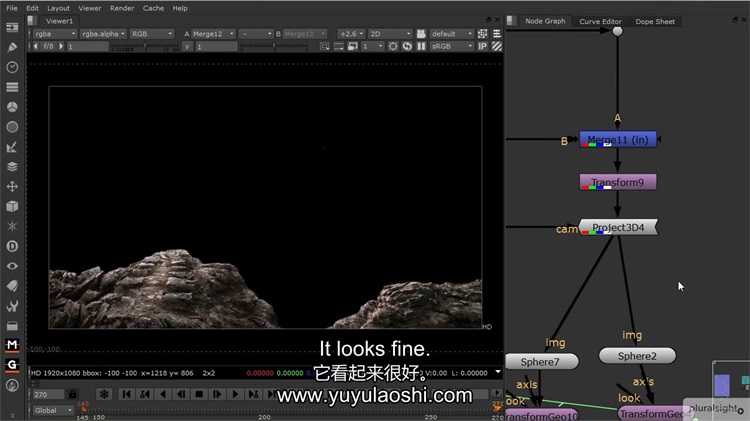Select the Viewer1 tab
Image resolution: width=750 pixels, height=421 pixels.
[59, 21]
